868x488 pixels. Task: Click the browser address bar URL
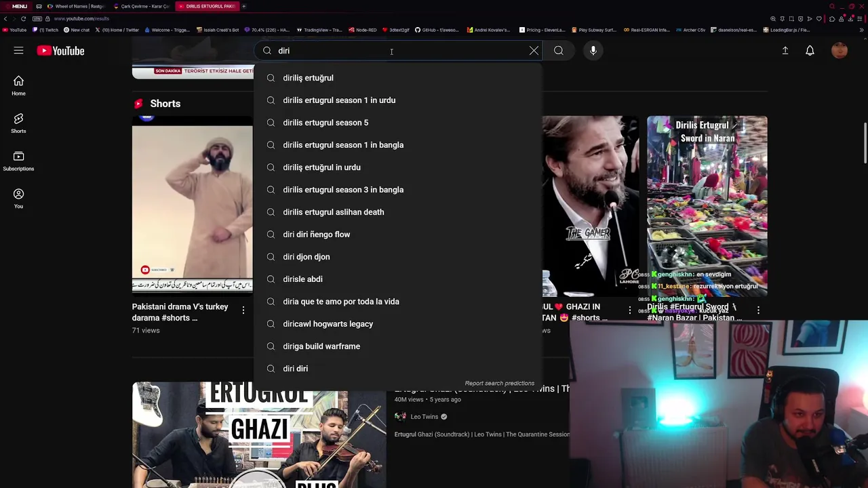(81, 18)
